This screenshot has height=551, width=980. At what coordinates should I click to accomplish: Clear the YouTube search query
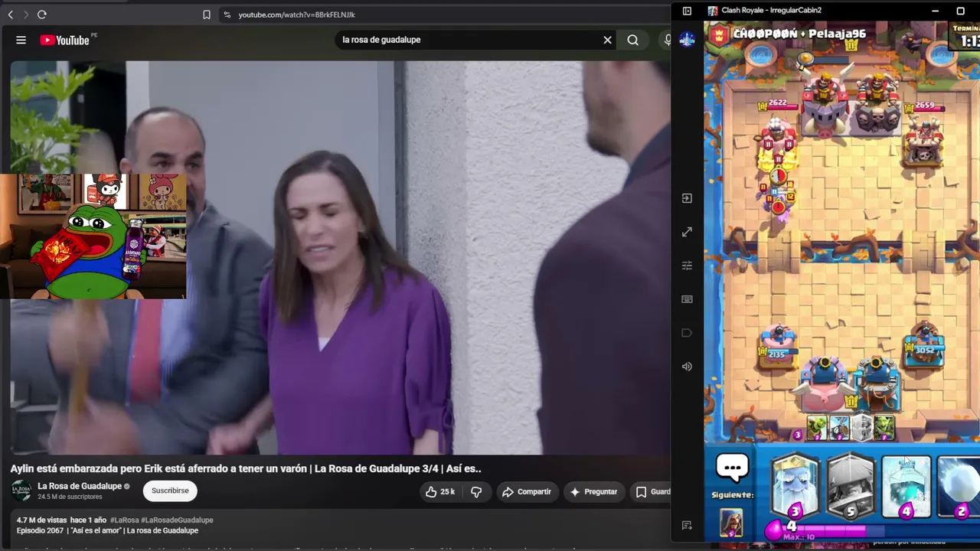(608, 40)
